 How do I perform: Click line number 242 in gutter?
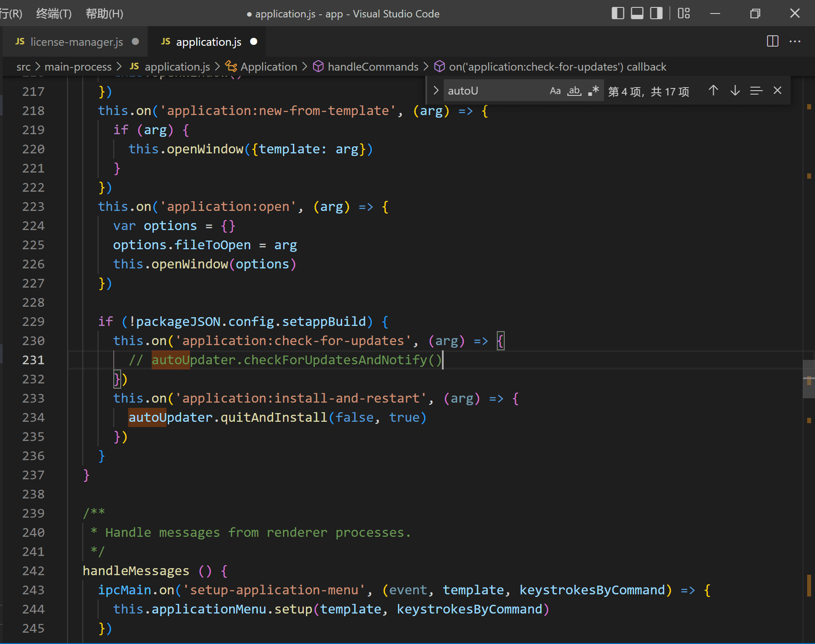click(34, 571)
